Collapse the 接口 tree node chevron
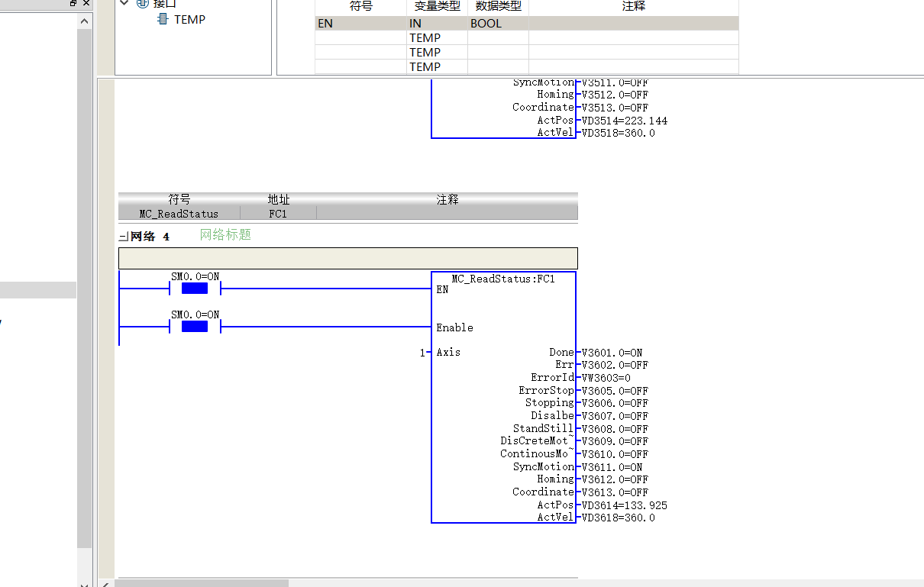This screenshot has width=924, height=587. 125,4
